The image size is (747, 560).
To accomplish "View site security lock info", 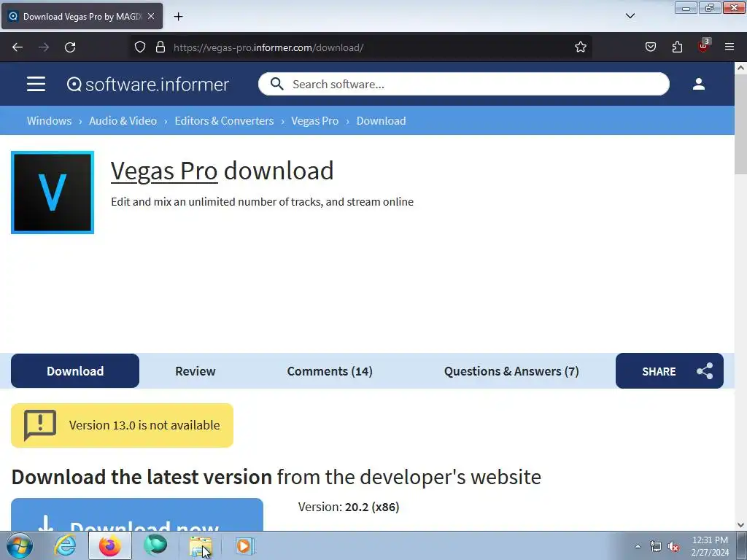I will pyautogui.click(x=160, y=47).
